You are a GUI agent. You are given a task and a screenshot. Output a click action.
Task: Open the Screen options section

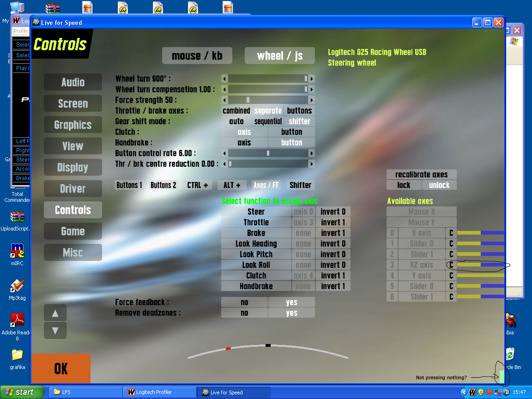[73, 103]
